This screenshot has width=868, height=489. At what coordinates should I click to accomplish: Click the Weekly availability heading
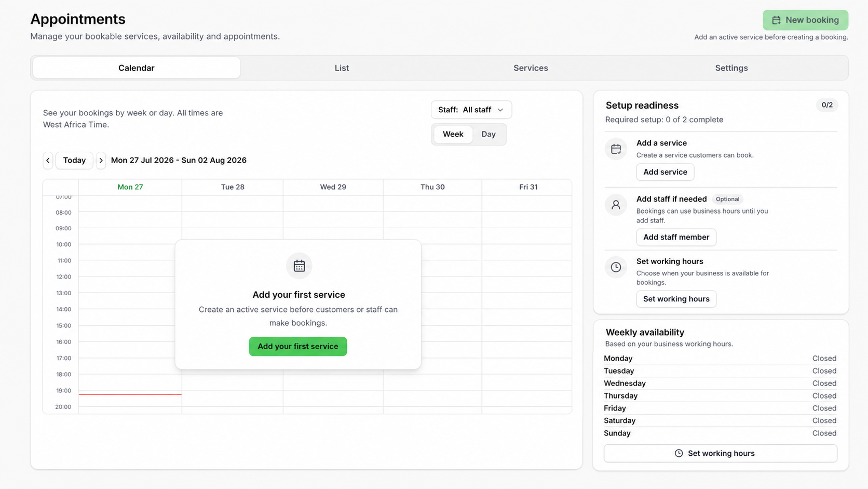pyautogui.click(x=645, y=333)
